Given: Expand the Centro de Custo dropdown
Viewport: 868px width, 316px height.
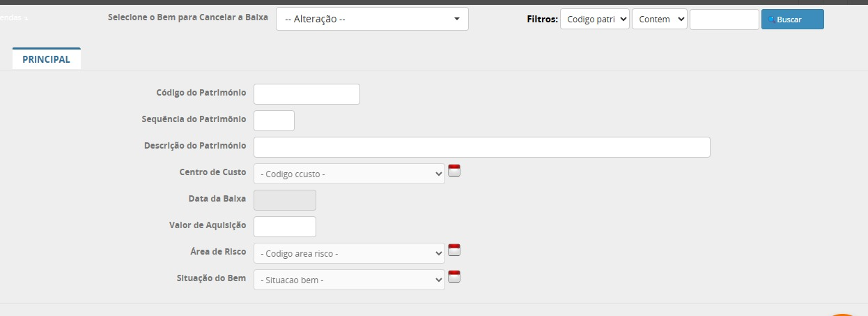Looking at the screenshot, I should pyautogui.click(x=349, y=174).
